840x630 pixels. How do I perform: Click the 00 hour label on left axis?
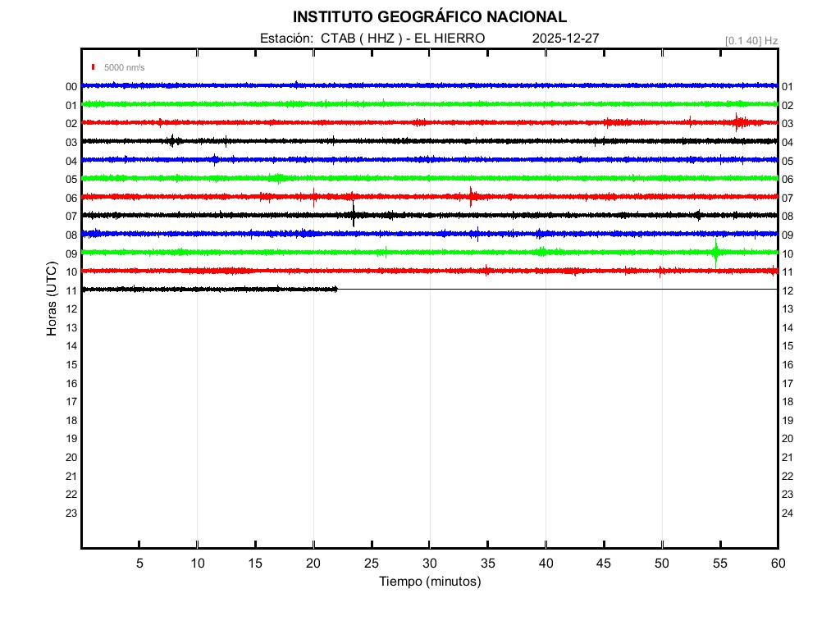pyautogui.click(x=71, y=87)
